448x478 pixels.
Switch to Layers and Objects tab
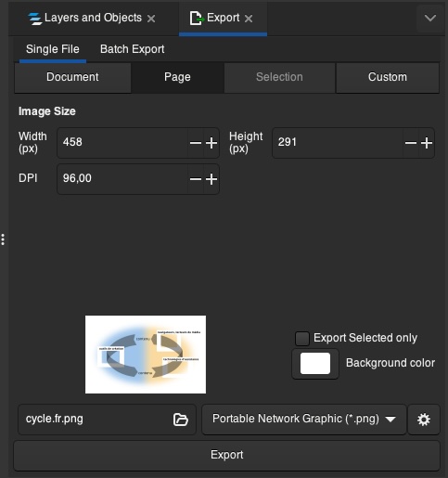pos(85,18)
